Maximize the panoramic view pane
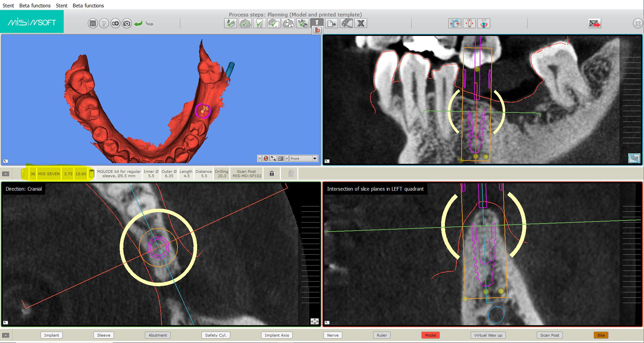The image size is (644, 343). point(327,161)
